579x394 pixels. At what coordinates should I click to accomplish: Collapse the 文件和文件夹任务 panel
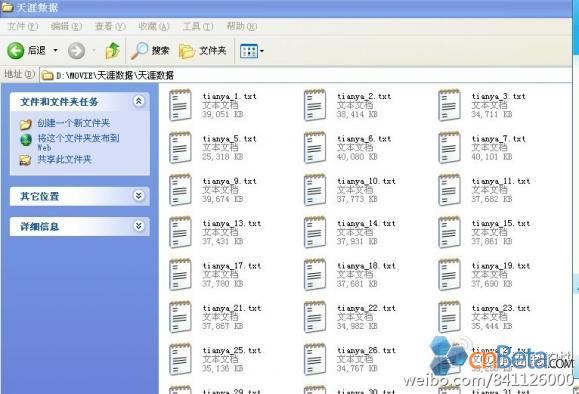(139, 101)
